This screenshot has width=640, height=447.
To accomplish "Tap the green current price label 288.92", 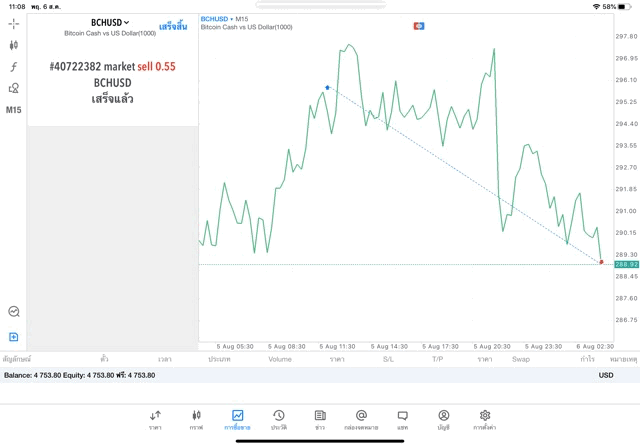I will point(626,265).
